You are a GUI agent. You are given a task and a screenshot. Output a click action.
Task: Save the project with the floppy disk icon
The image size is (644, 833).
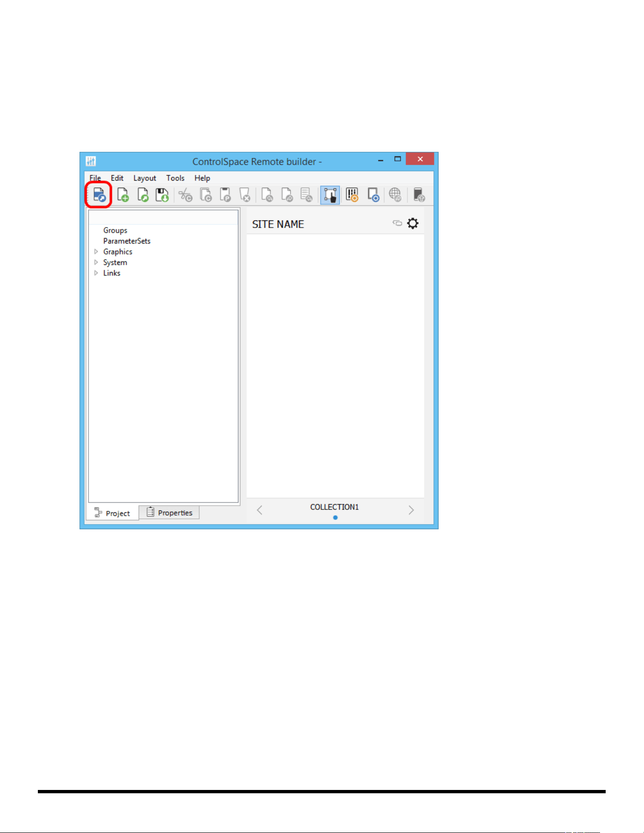[162, 195]
